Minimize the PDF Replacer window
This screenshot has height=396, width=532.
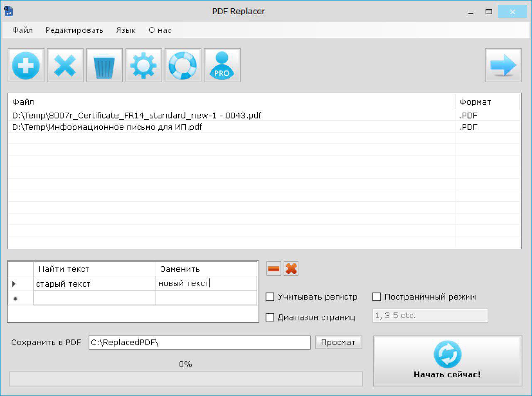[x=471, y=12]
